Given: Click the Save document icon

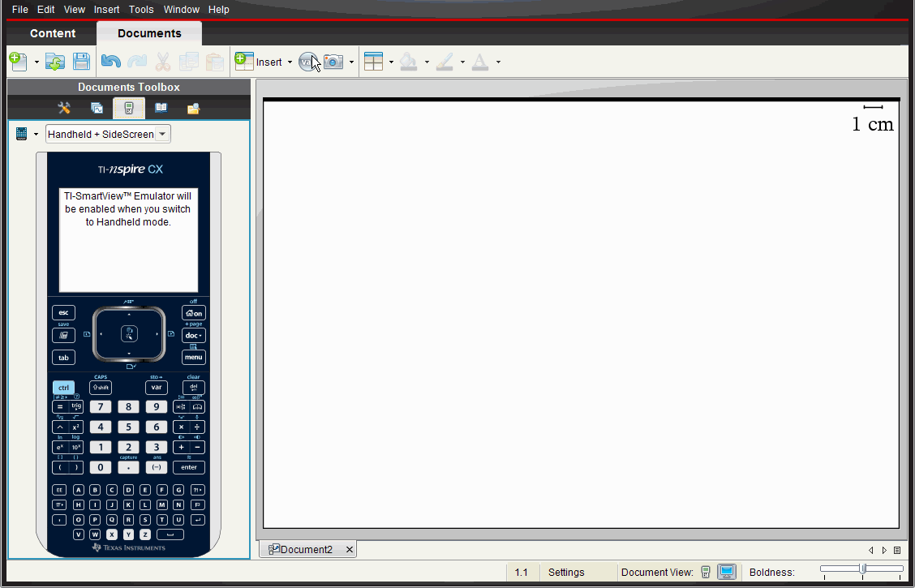Looking at the screenshot, I should point(81,62).
